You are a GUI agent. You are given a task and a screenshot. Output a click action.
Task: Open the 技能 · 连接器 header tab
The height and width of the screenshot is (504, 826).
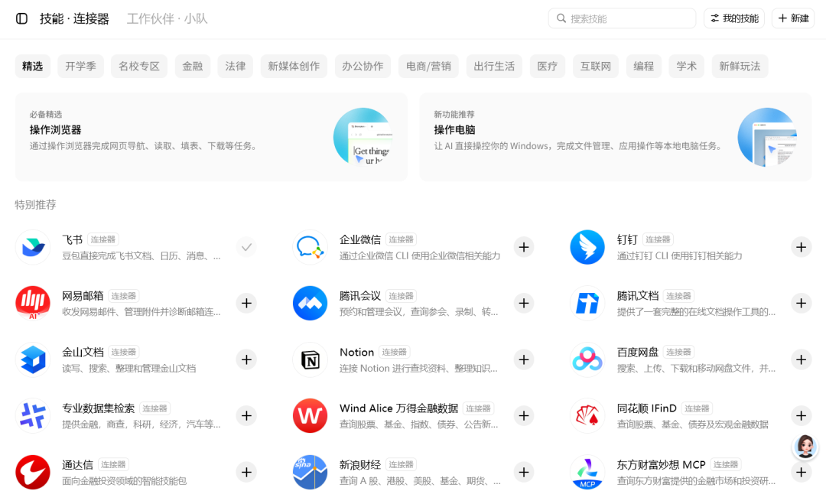[74, 19]
